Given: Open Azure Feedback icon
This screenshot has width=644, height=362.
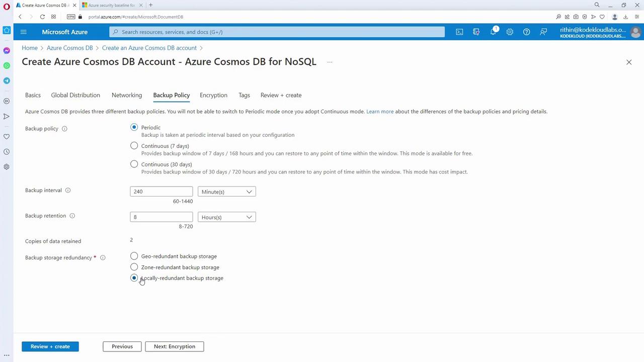Looking at the screenshot, I should pos(543,32).
